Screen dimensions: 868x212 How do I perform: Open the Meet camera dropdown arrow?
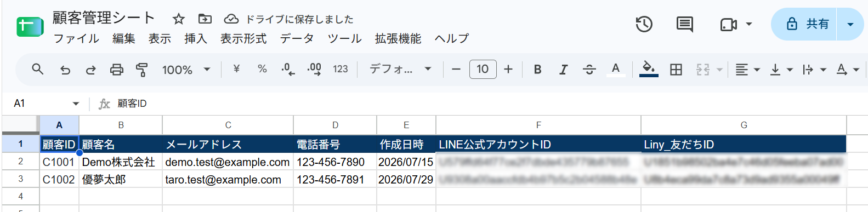[749, 24]
